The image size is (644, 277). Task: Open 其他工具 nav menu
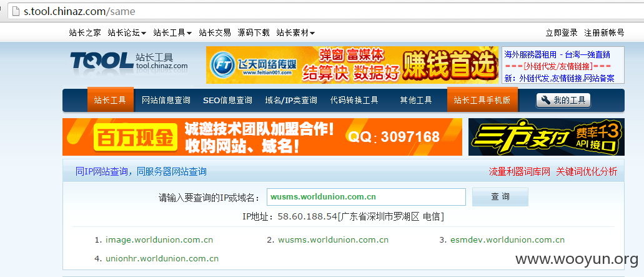point(416,100)
